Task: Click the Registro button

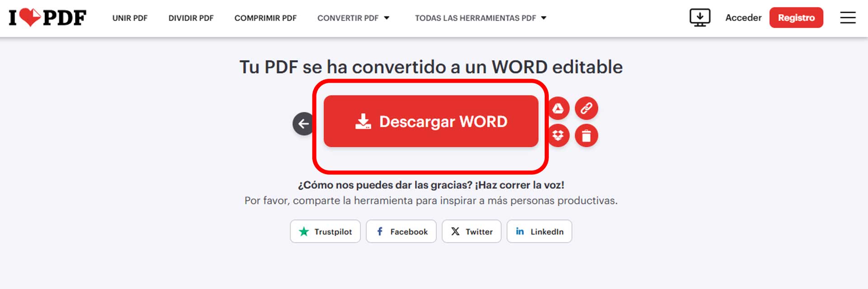Action: (x=796, y=18)
